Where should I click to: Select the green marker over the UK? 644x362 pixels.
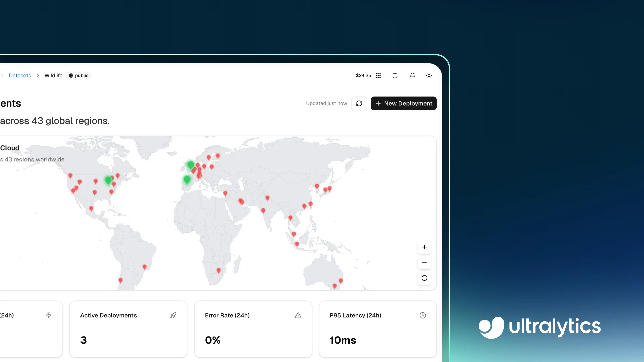[x=191, y=165]
